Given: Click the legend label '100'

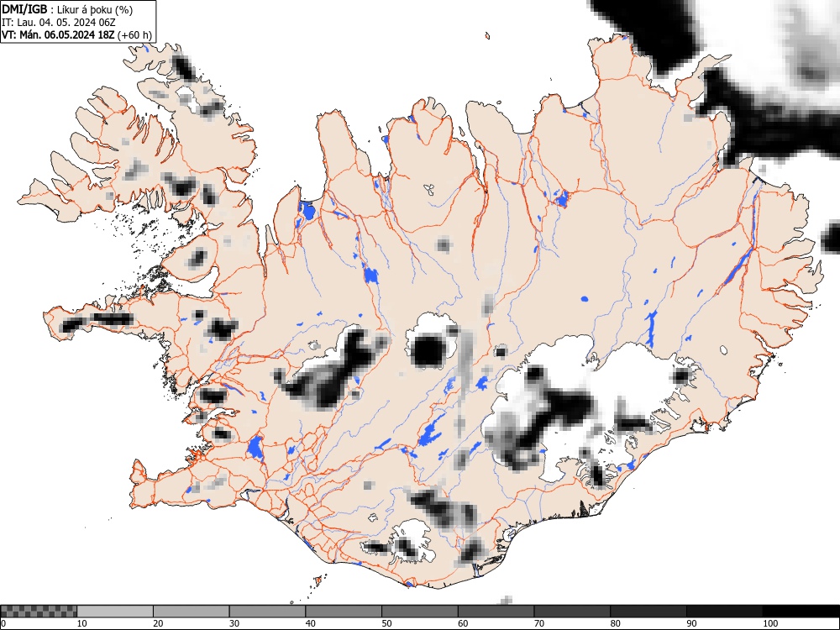Looking at the screenshot, I should 769,623.
